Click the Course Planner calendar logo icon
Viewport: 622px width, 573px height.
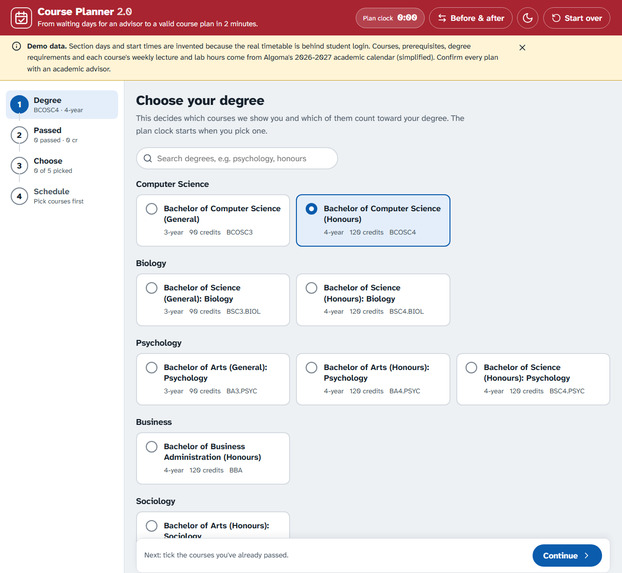tap(21, 18)
